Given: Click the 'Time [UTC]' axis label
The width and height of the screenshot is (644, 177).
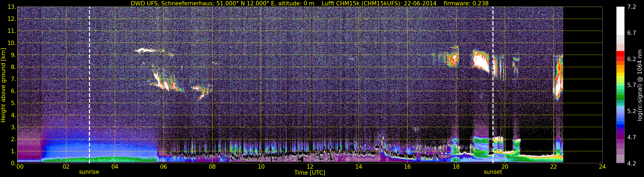Looking at the screenshot, I should point(310,172).
